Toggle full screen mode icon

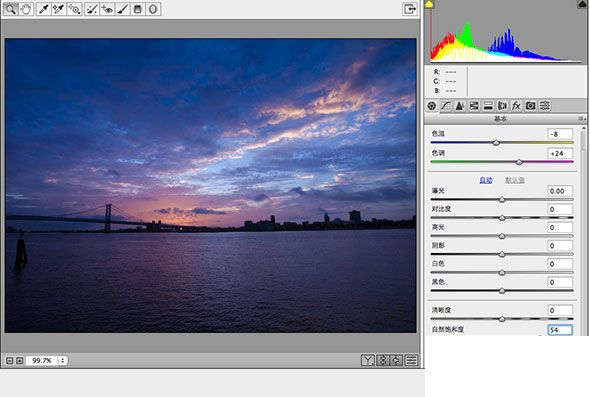click(x=409, y=9)
